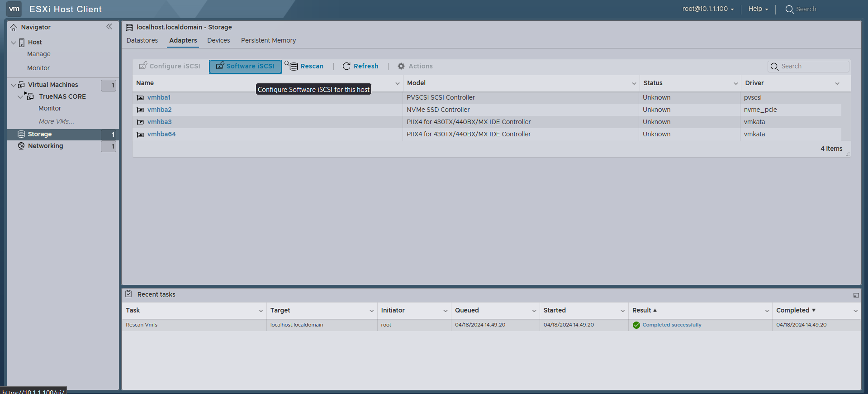Open the root@10.1.1.100 user dropdown
868x394 pixels.
(708, 9)
